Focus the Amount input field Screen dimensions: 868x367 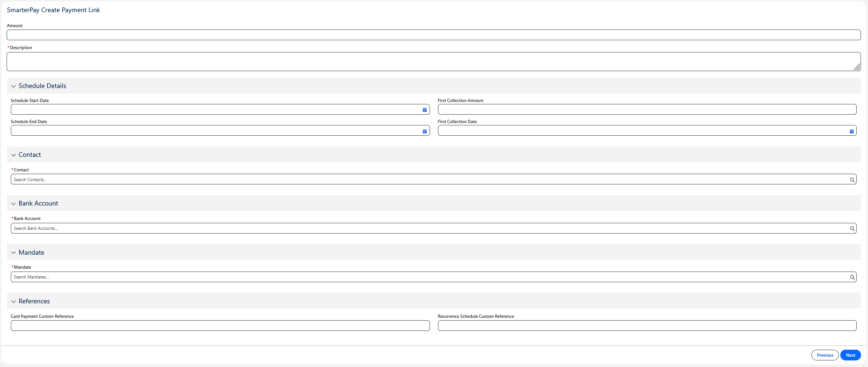click(x=433, y=35)
